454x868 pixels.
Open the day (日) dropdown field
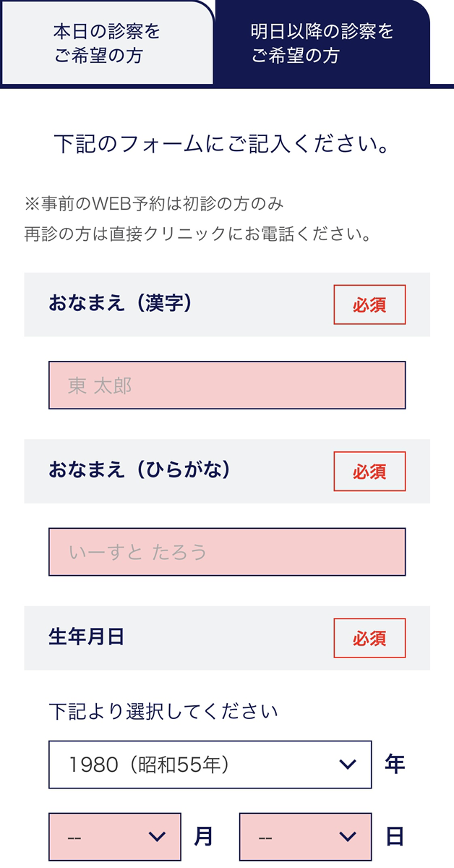(x=305, y=837)
